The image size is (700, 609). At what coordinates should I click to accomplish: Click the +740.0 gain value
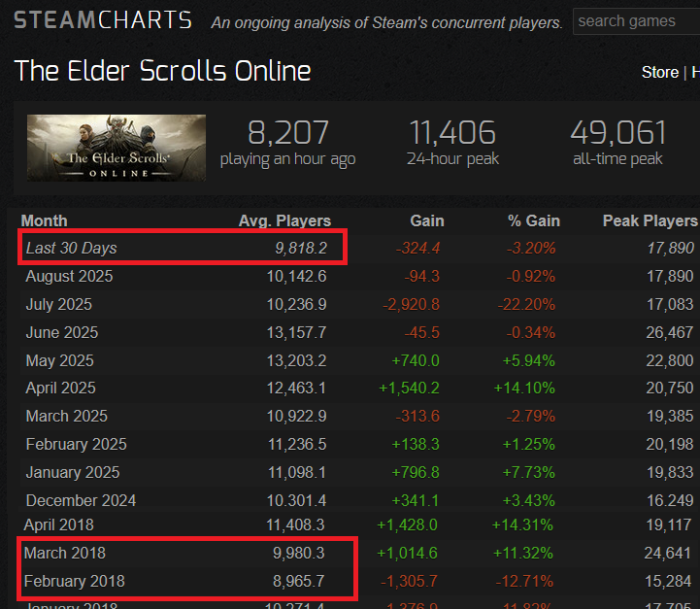pos(416,360)
